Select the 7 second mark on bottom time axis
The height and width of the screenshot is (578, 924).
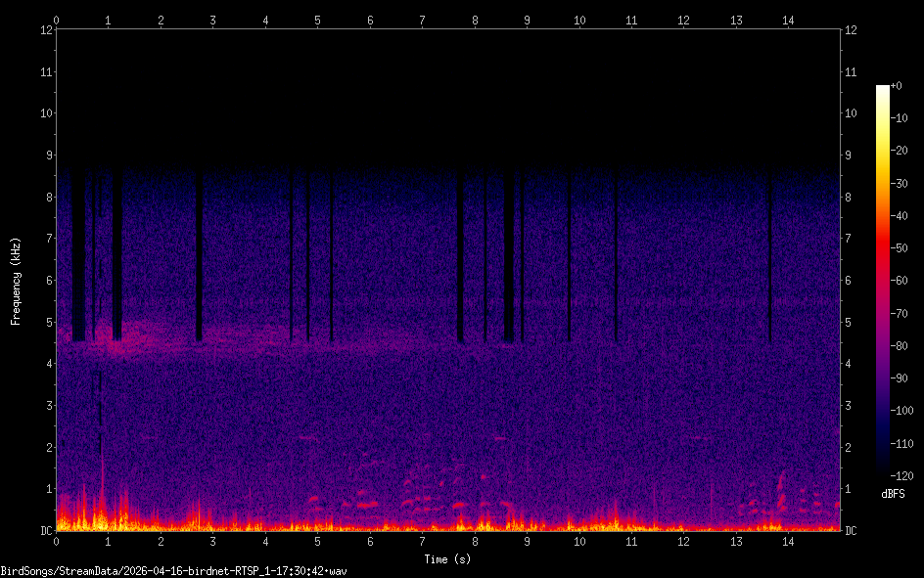tap(422, 541)
